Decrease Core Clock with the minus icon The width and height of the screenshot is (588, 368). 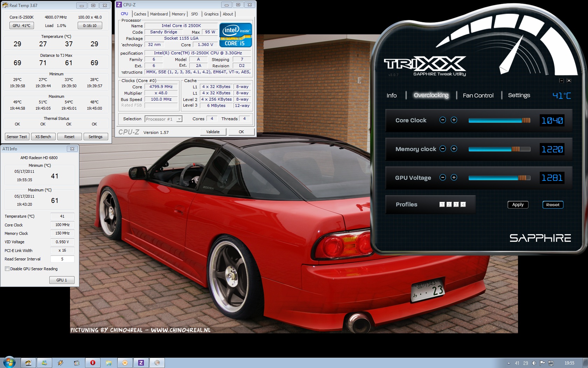(442, 120)
